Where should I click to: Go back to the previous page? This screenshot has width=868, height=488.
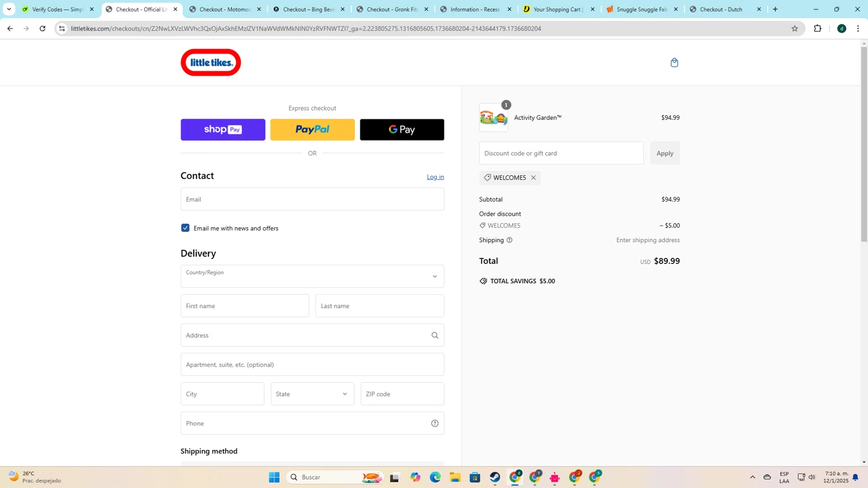click(x=10, y=28)
